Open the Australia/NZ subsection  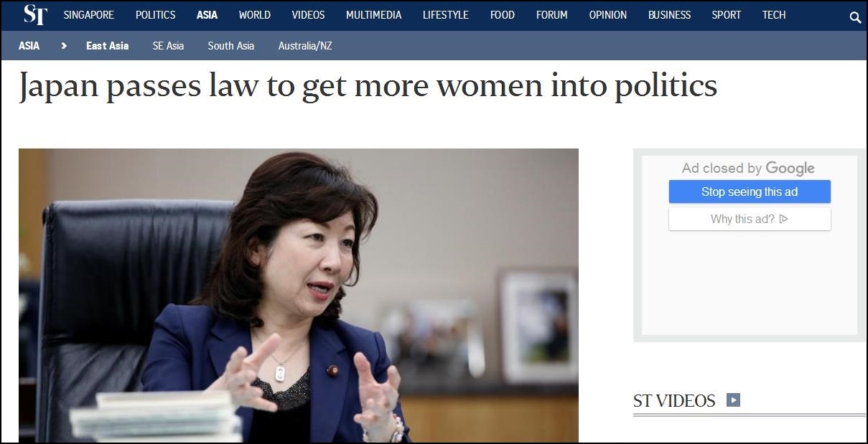(x=305, y=46)
